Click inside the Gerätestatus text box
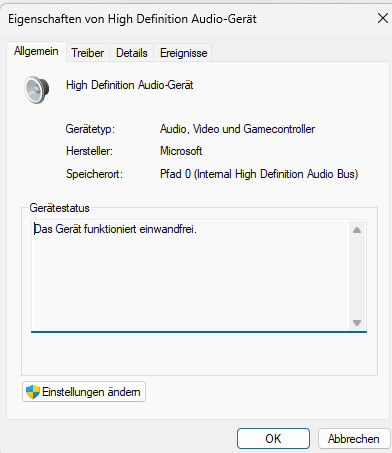The height and width of the screenshot is (453, 392). (x=199, y=276)
